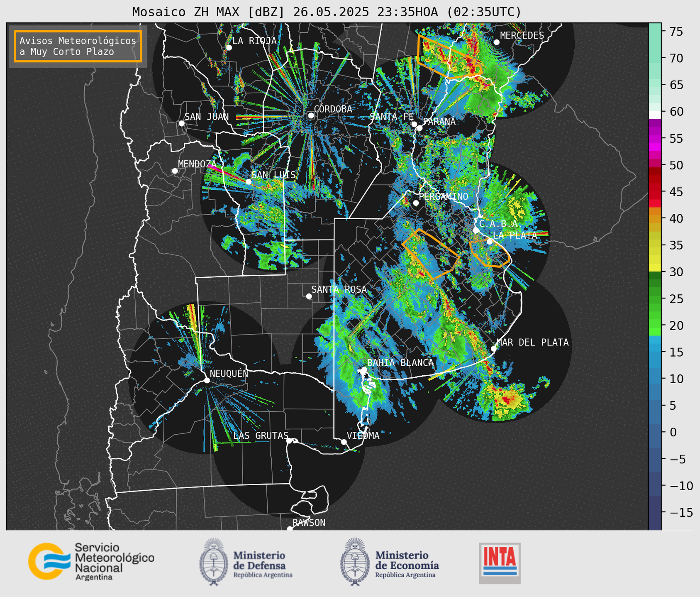Click the −15 dBZ value on color scale

click(681, 513)
